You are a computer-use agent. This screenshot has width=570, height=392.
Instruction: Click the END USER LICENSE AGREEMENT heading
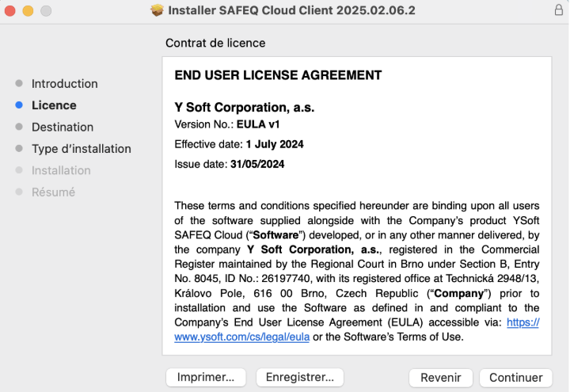(278, 75)
